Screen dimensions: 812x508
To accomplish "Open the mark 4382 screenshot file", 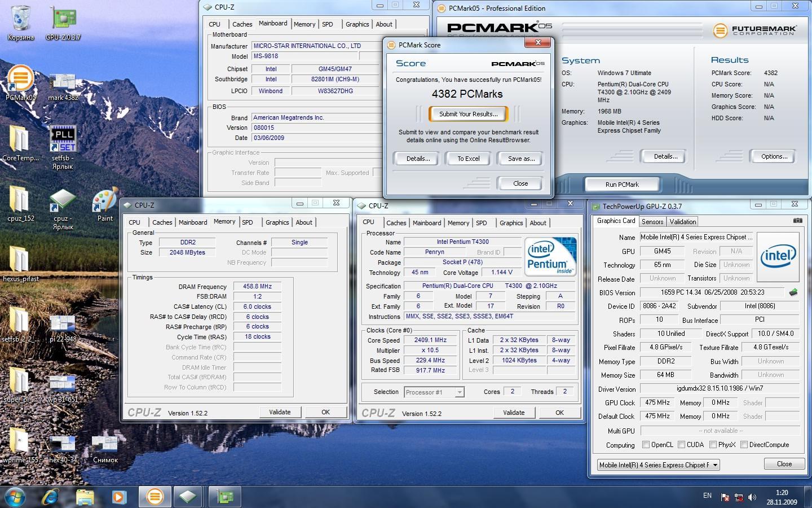I will click(x=63, y=86).
